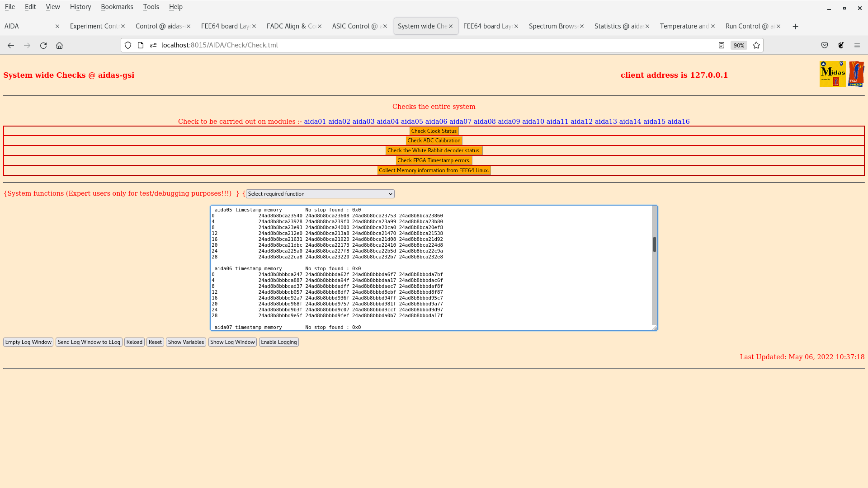The image size is (868, 488).
Task: Switch to Control @ aidas tab
Action: 160,26
